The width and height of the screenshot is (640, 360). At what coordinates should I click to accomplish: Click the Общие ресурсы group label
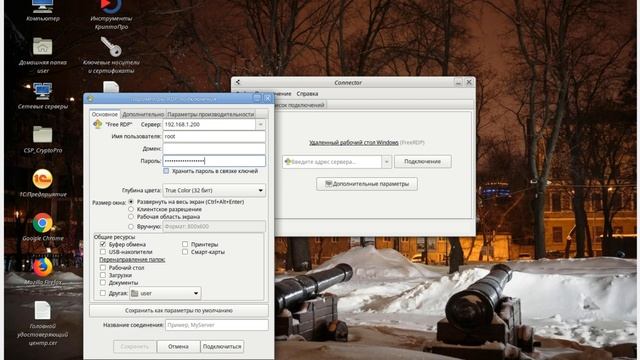[x=114, y=237]
